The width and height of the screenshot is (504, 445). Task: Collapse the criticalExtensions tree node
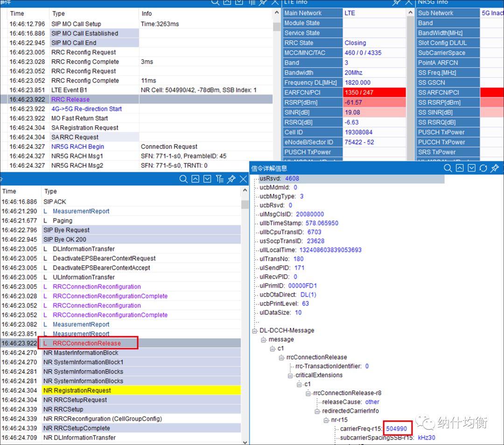click(290, 375)
